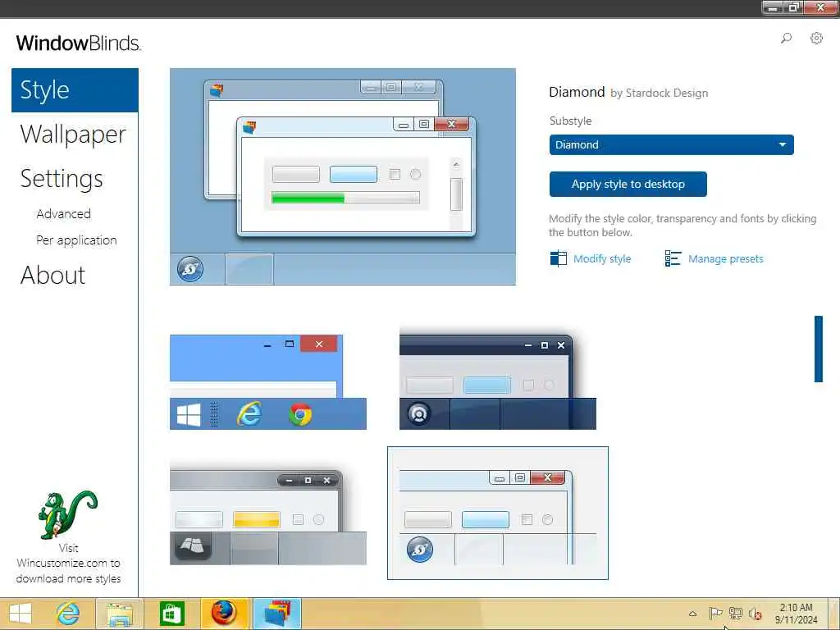Select the gray yellow-button style thumbnail
The image size is (840, 630).
point(268,512)
